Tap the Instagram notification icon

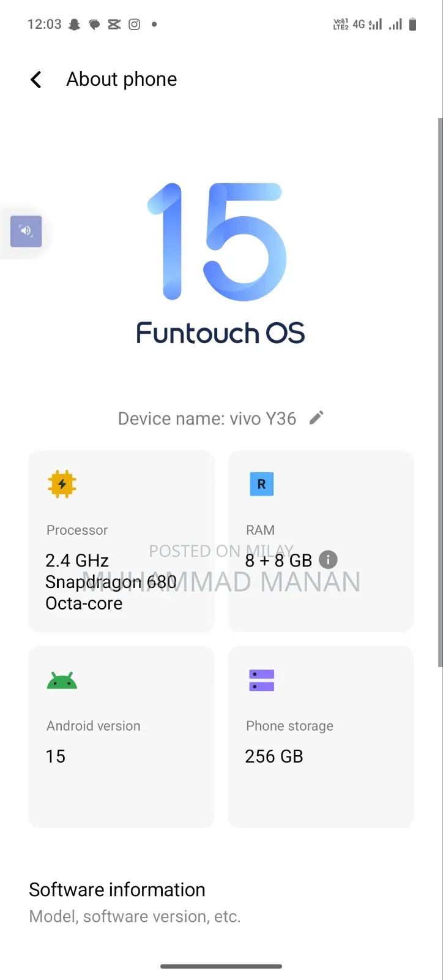(x=134, y=24)
